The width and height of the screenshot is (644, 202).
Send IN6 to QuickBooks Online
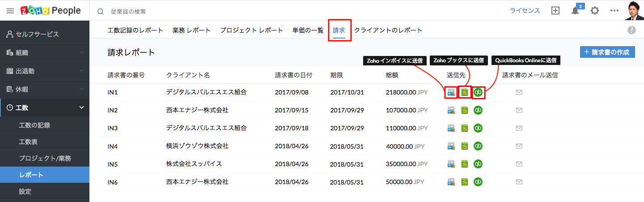pyautogui.click(x=478, y=182)
